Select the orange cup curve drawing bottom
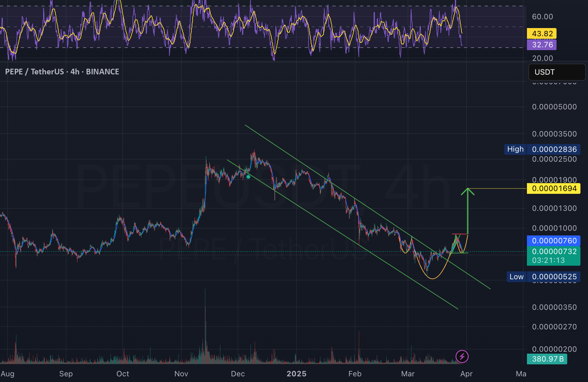 pyautogui.click(x=432, y=278)
